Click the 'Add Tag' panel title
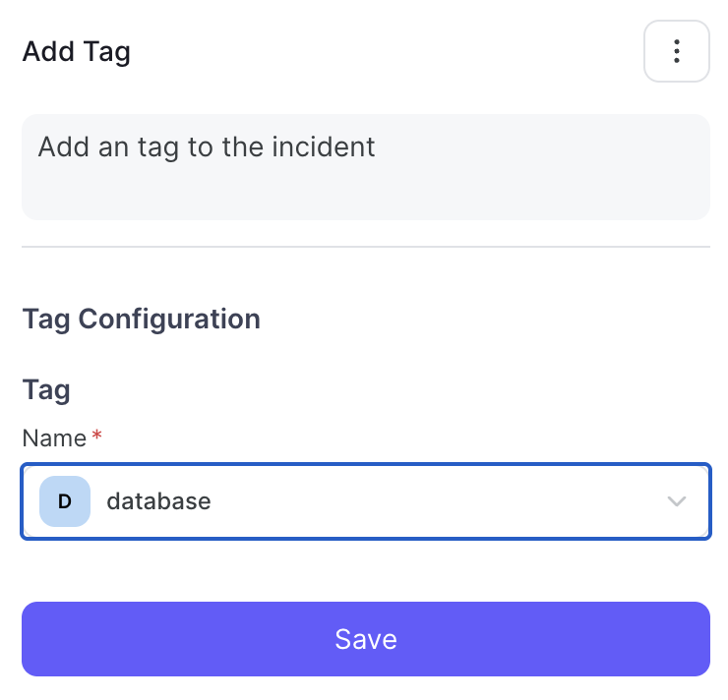This screenshot has height=700, width=728. click(77, 51)
